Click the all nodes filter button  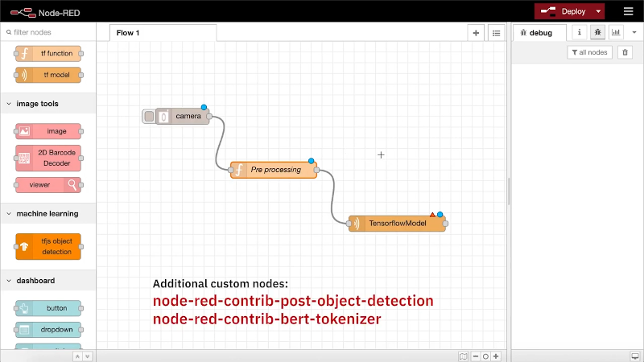pyautogui.click(x=590, y=52)
